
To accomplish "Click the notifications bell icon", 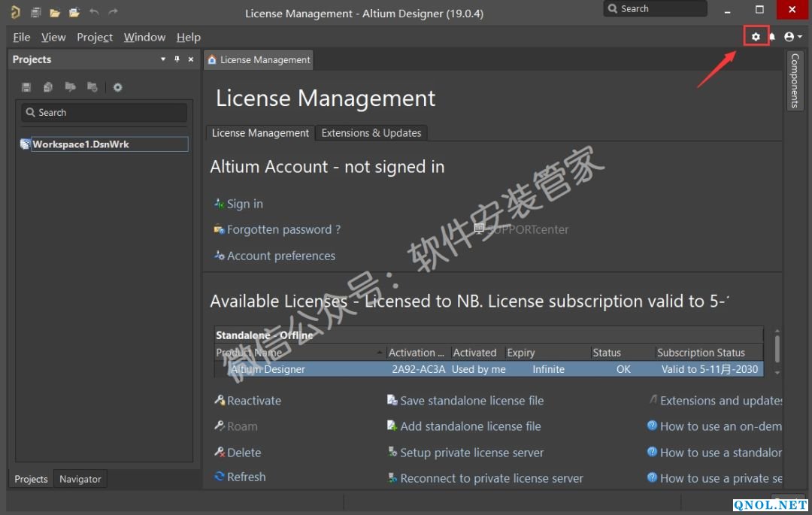I will (x=771, y=37).
